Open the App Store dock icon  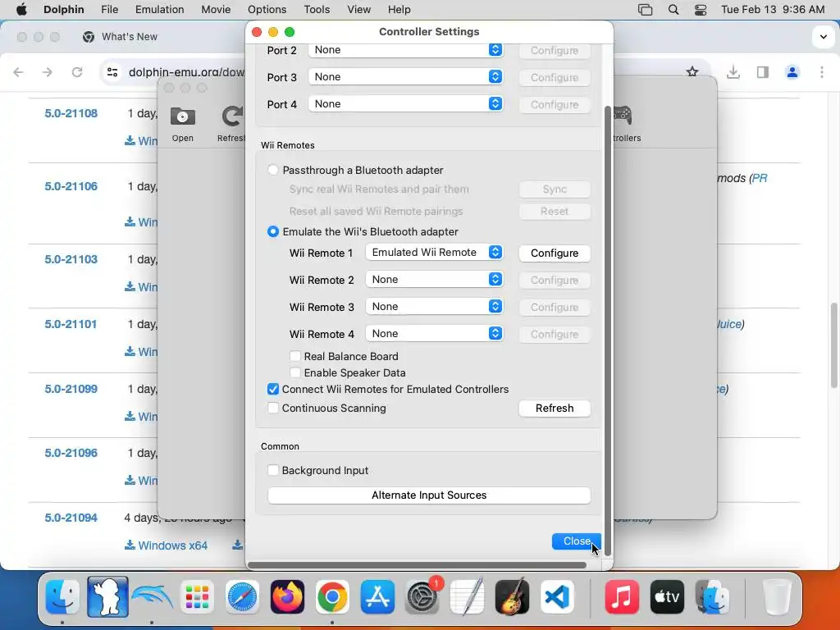coord(377,597)
